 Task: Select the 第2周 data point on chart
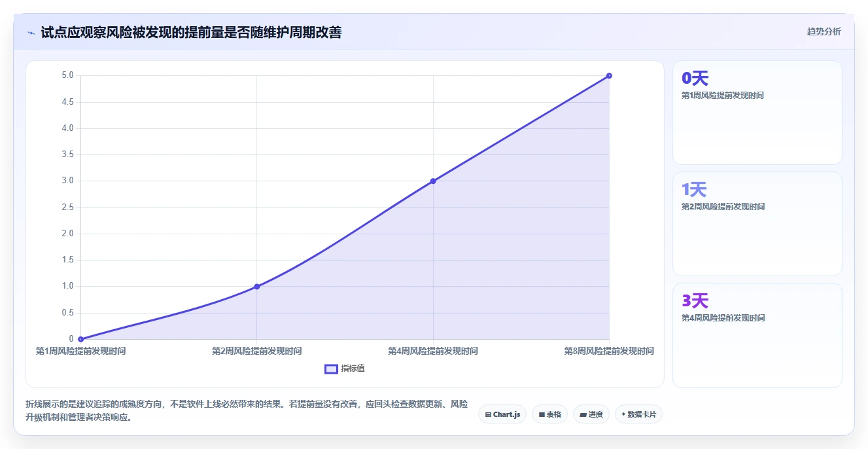[x=257, y=287]
